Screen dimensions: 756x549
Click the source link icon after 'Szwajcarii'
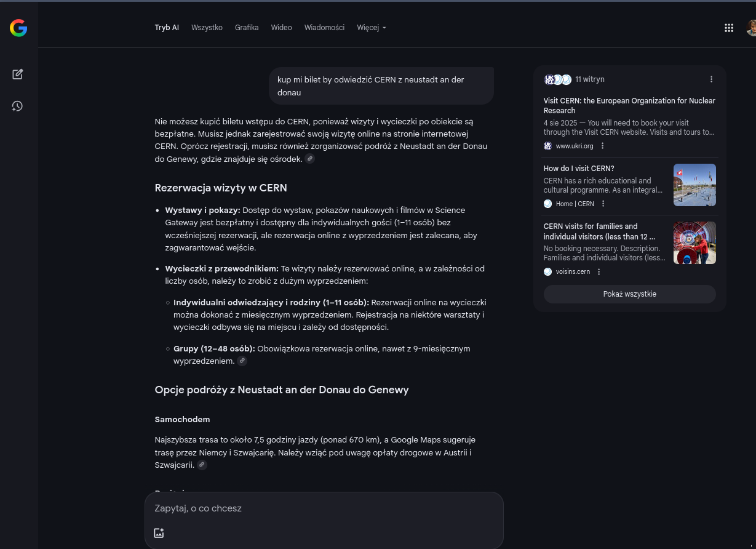click(202, 465)
